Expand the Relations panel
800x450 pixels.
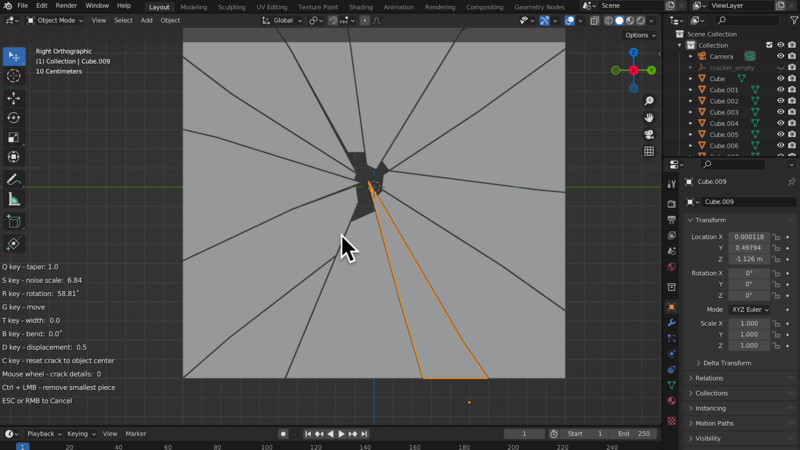click(x=709, y=379)
